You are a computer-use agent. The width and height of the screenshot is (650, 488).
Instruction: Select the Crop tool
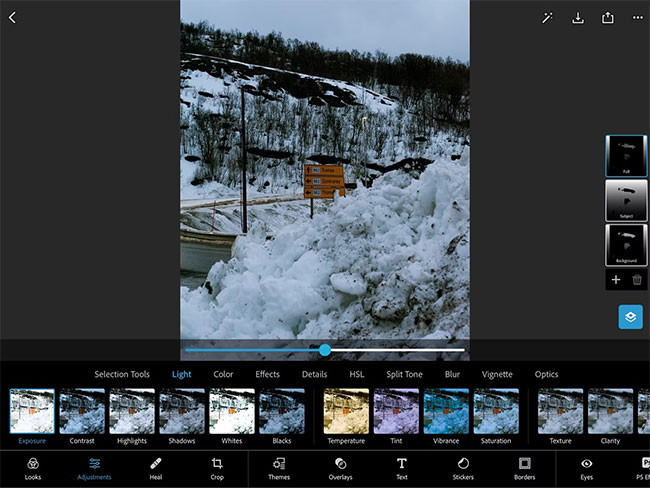click(x=217, y=469)
